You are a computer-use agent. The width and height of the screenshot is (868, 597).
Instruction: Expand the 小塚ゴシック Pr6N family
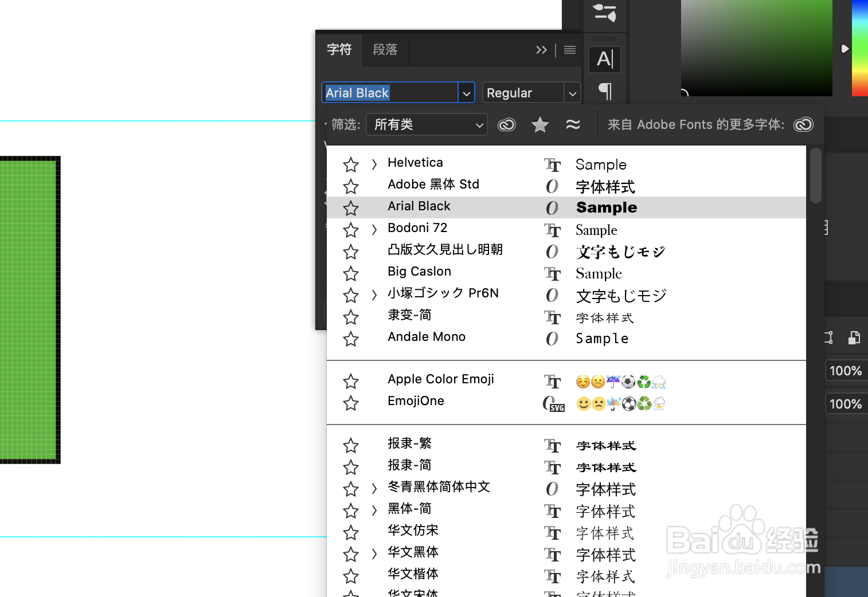click(x=374, y=295)
